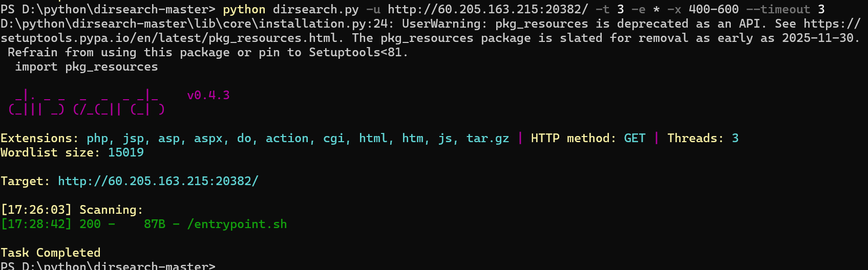Click the Threads count value
Viewport: 868px width, 270px height.
[x=735, y=138]
